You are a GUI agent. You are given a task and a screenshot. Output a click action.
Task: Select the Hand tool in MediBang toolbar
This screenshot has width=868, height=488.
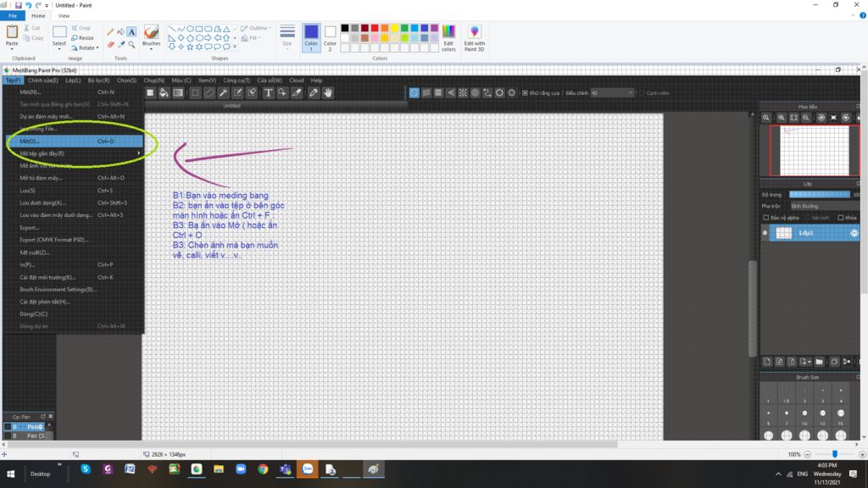pos(327,93)
